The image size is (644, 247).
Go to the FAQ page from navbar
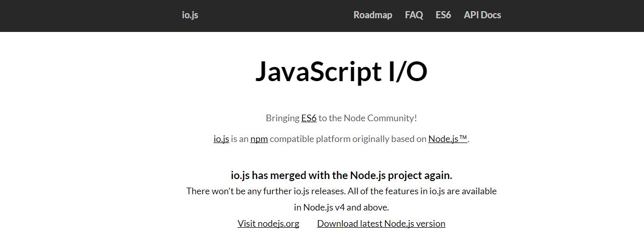414,15
